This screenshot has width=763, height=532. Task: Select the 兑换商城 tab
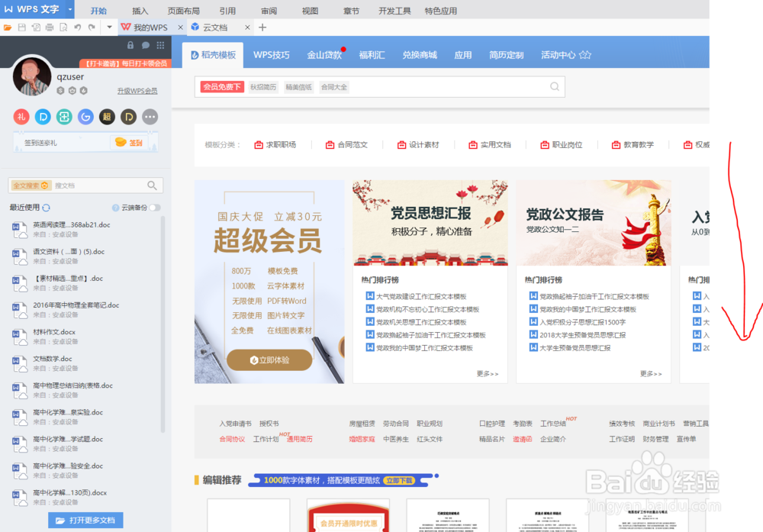pos(420,55)
